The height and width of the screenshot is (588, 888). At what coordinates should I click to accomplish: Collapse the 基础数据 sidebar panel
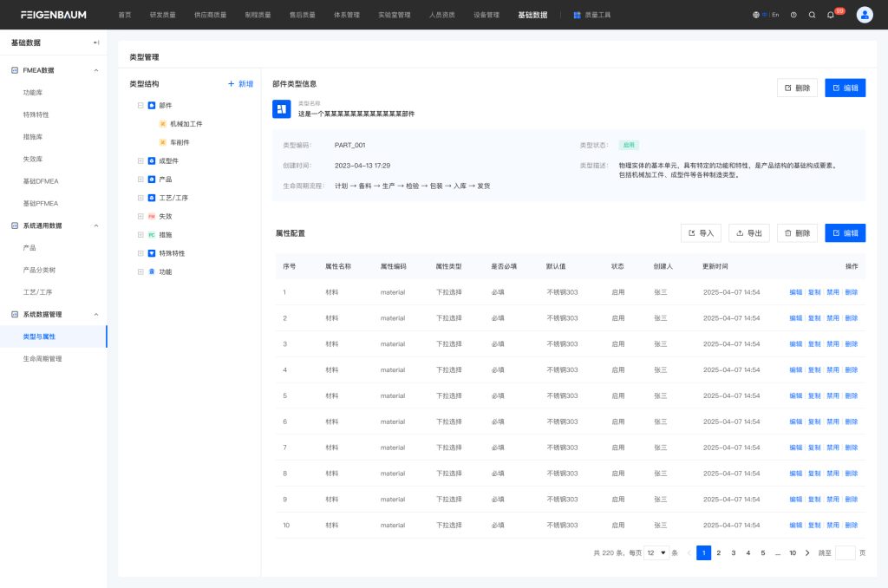(x=96, y=42)
